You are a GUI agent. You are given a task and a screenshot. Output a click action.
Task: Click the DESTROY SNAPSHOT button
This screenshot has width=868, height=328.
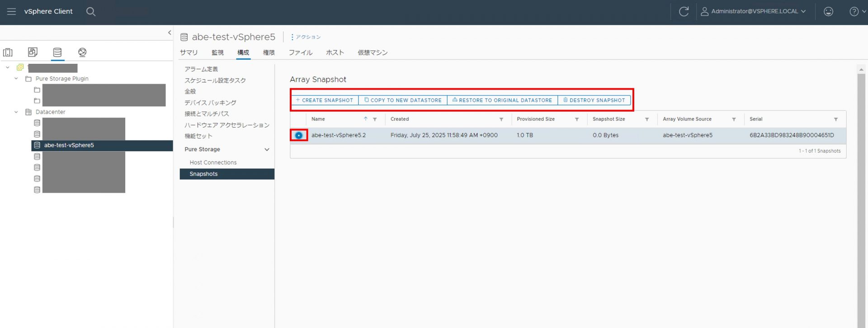(x=594, y=100)
